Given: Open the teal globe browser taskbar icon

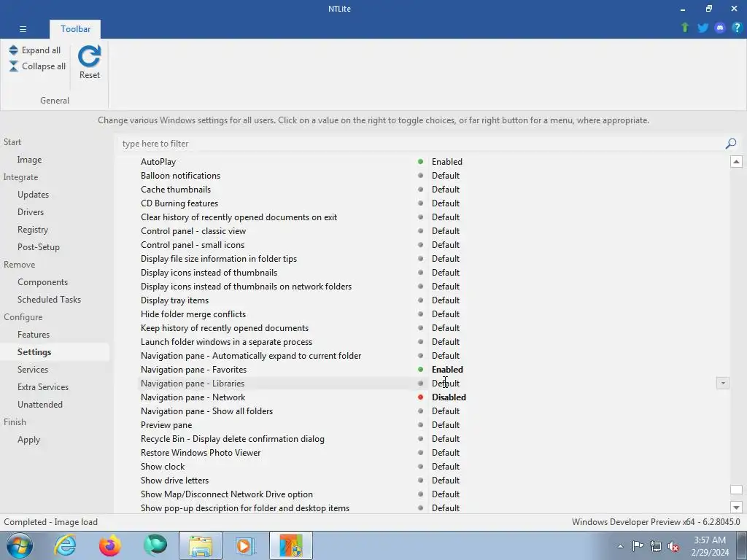Looking at the screenshot, I should coord(155,545).
